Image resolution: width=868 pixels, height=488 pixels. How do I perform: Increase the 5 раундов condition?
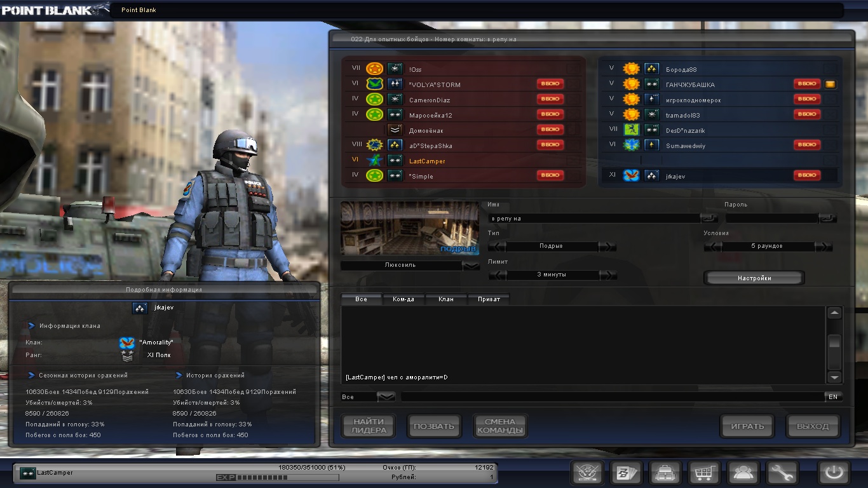824,247
